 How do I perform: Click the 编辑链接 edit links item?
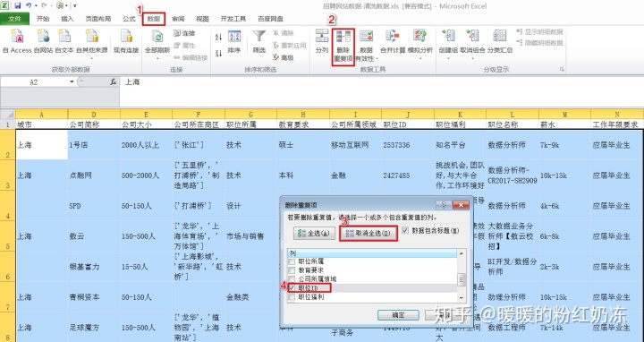(191, 57)
